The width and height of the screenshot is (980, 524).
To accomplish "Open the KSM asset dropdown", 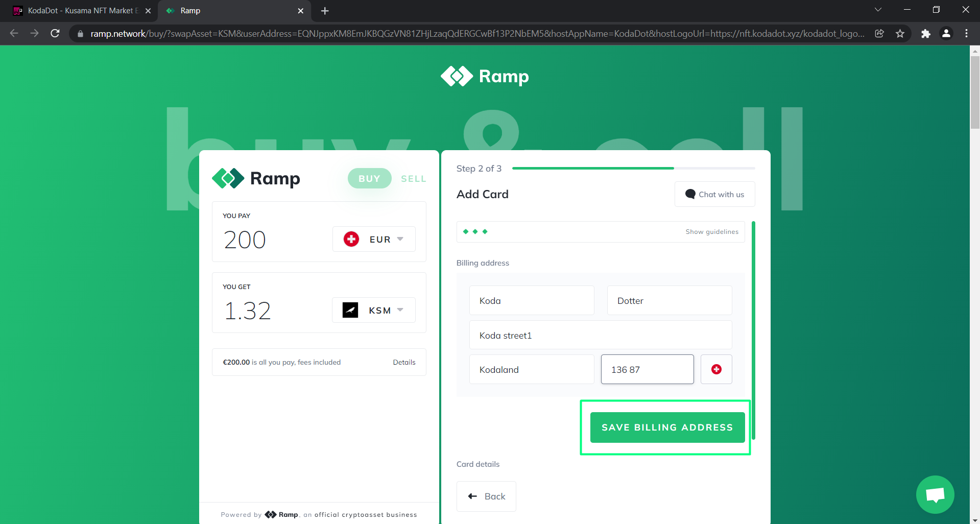I will (374, 310).
